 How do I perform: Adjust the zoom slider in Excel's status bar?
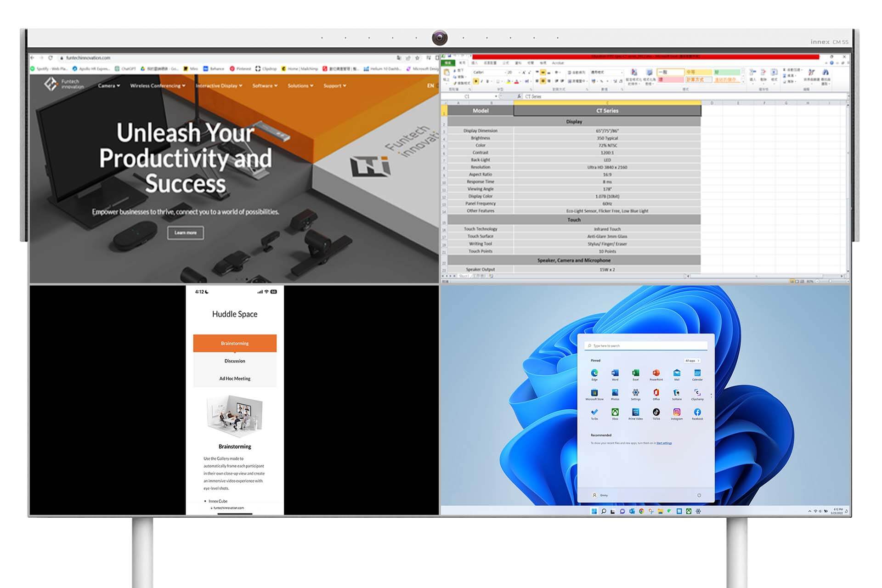(830, 281)
